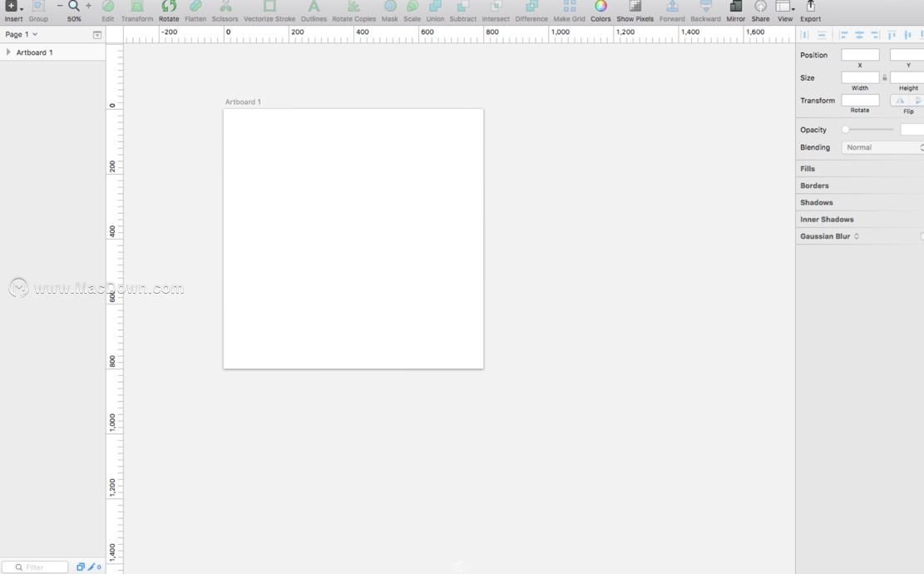924x574 pixels.
Task: Click the Size Height input field
Action: click(907, 77)
